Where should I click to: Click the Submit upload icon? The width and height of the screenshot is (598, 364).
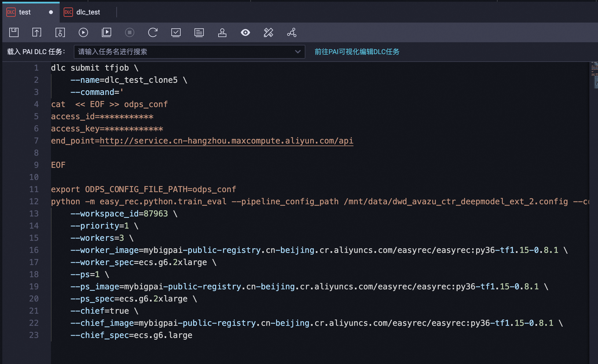[37, 32]
